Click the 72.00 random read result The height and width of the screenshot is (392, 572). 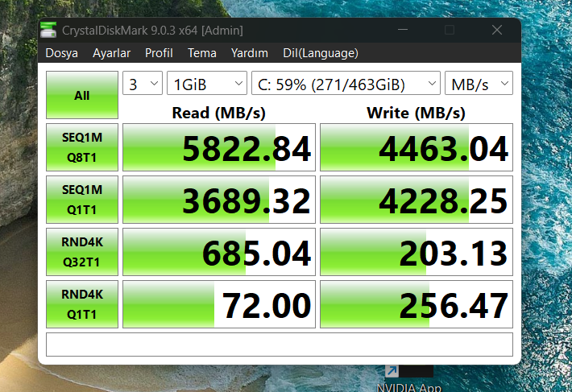point(219,304)
